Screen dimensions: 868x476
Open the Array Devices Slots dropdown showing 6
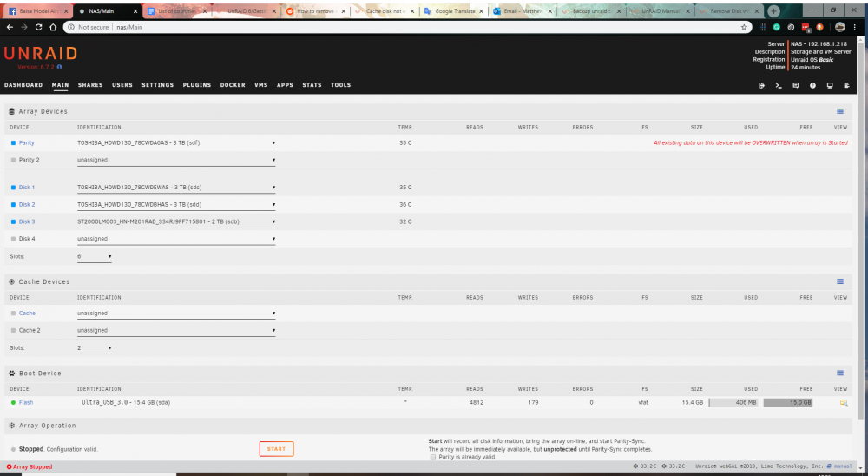[94, 256]
